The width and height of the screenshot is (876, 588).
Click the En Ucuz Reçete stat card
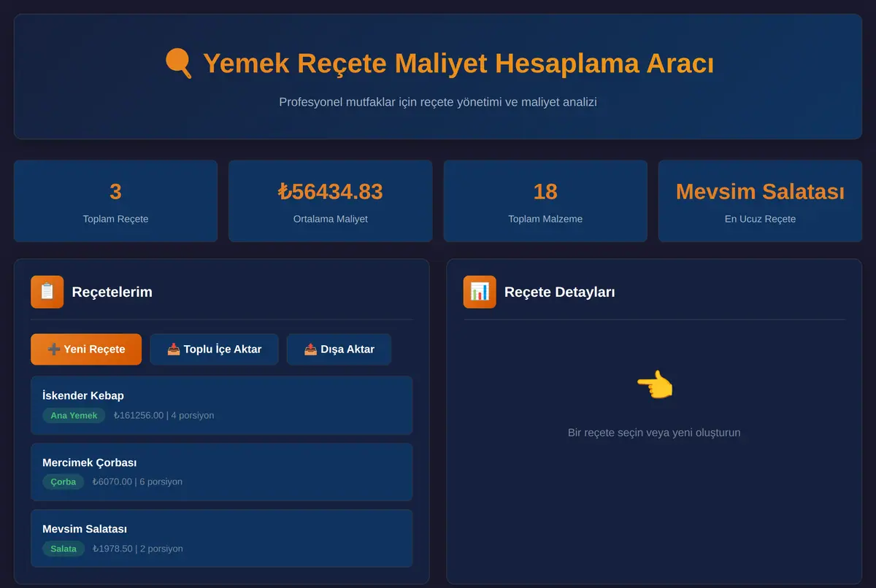[x=760, y=201]
